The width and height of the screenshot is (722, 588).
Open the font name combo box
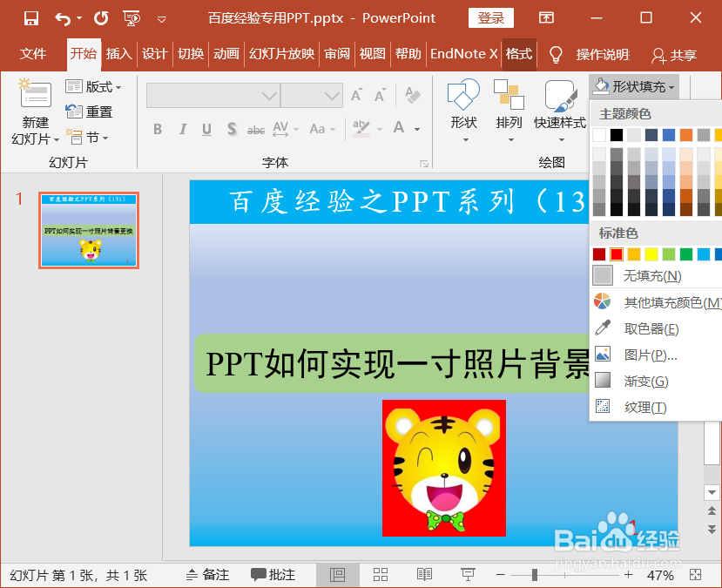pyautogui.click(x=213, y=95)
